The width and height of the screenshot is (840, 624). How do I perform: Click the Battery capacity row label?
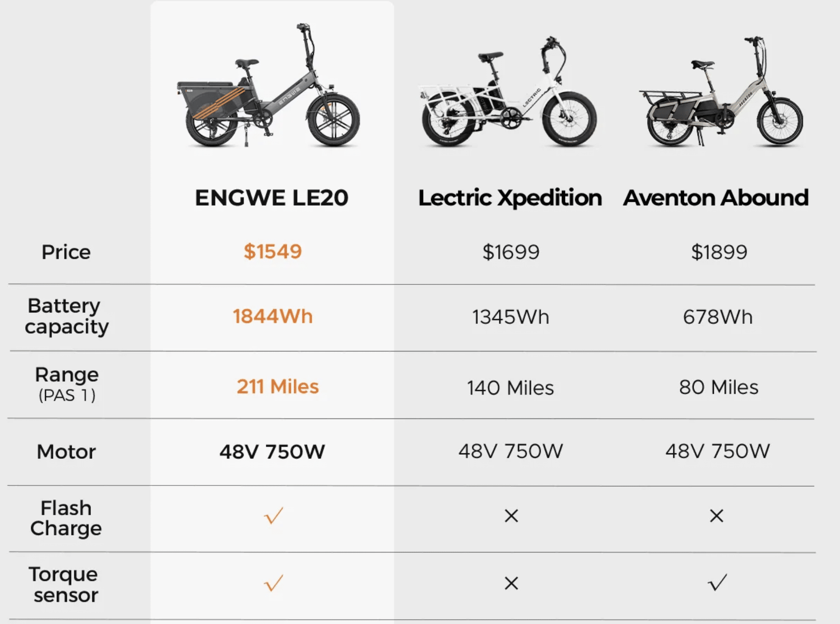[x=67, y=316]
